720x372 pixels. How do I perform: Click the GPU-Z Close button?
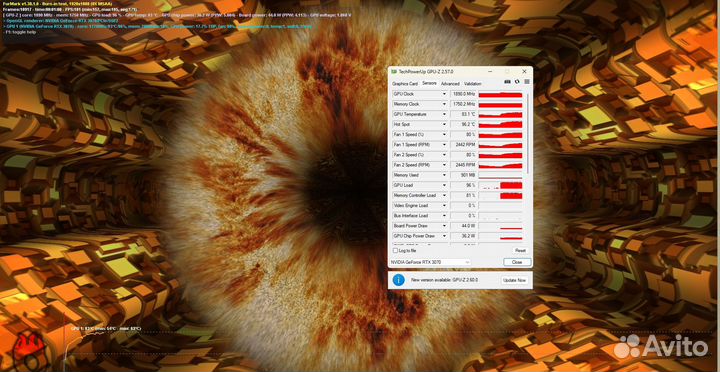(x=517, y=262)
